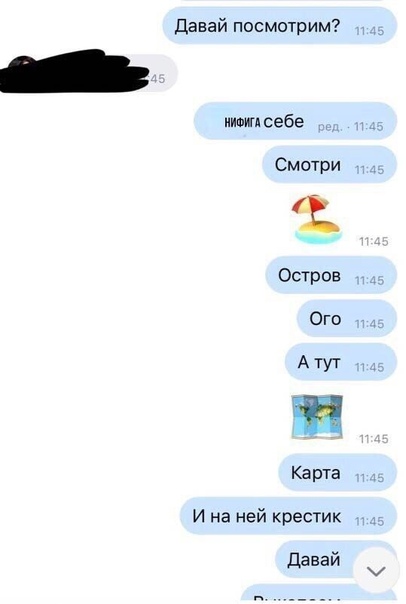Select the 'Ого' message bubble
Viewport: 406px width, 604px height.
347,319
